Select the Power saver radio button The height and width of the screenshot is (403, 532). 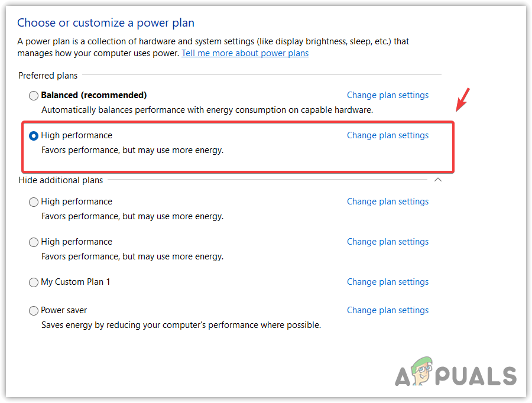coord(34,310)
